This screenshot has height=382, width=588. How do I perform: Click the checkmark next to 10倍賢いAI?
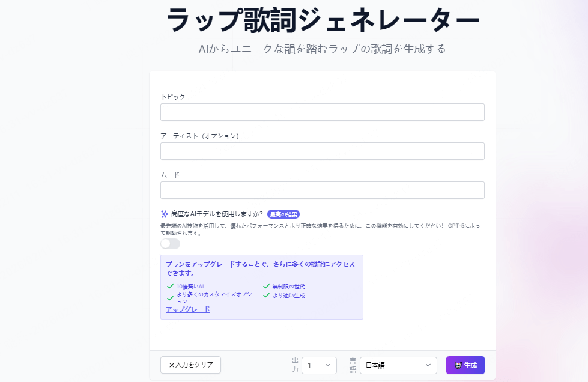[x=169, y=286]
